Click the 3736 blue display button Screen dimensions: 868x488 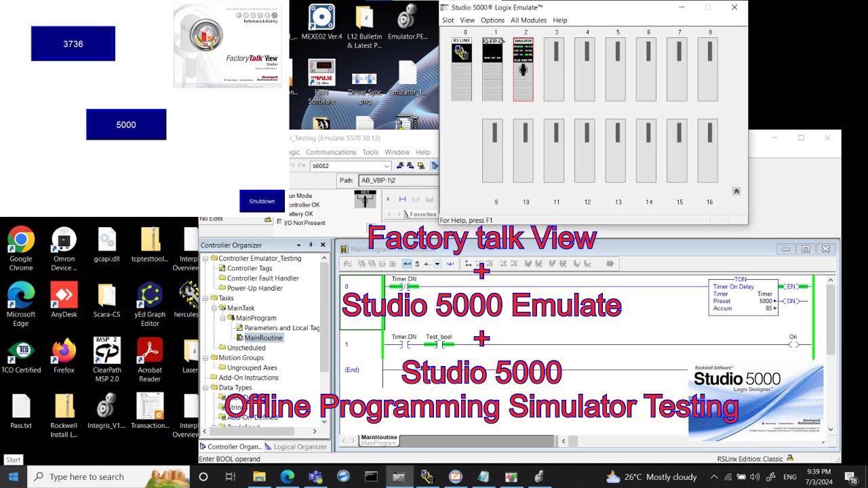pyautogui.click(x=73, y=43)
